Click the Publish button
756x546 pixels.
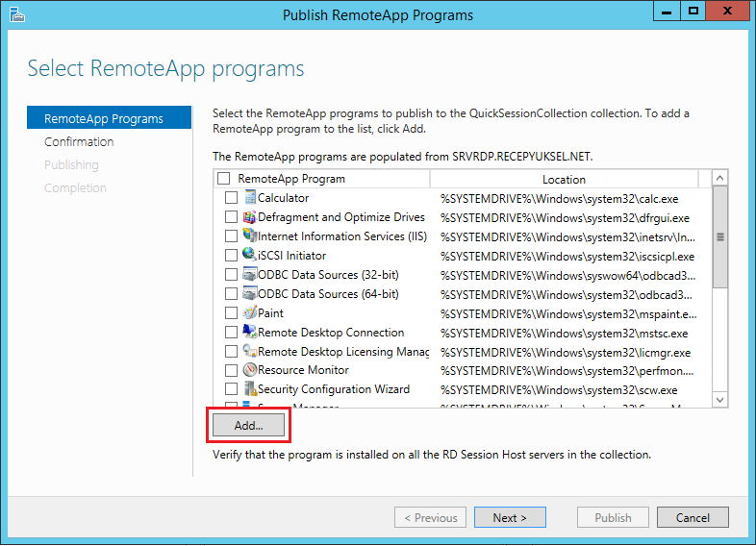(613, 517)
